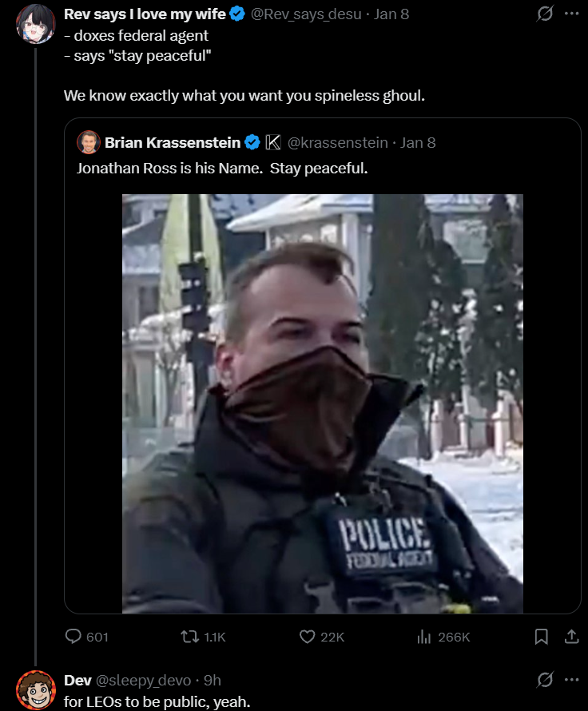Share the tweet via share icon
588x711 pixels.
(x=572, y=637)
